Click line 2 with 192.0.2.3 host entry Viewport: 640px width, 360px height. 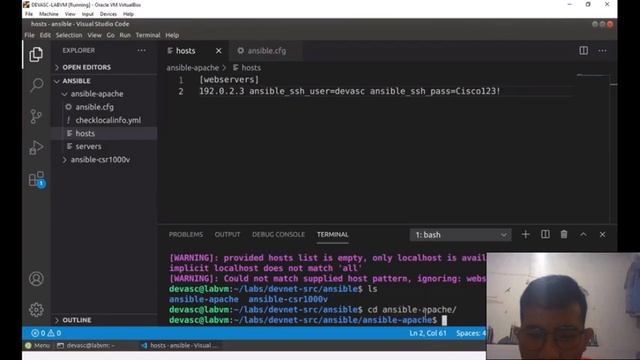pyautogui.click(x=349, y=91)
